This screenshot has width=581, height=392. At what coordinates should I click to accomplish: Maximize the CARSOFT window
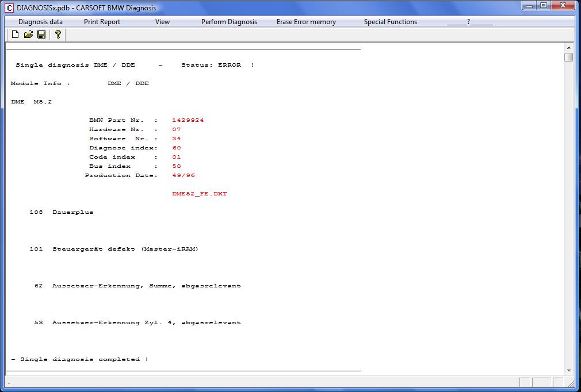point(544,6)
